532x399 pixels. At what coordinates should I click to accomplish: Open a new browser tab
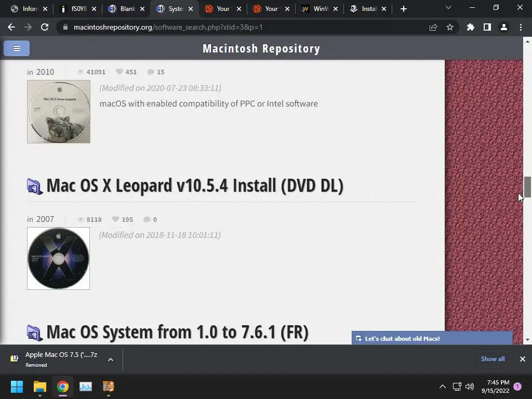pyautogui.click(x=403, y=9)
